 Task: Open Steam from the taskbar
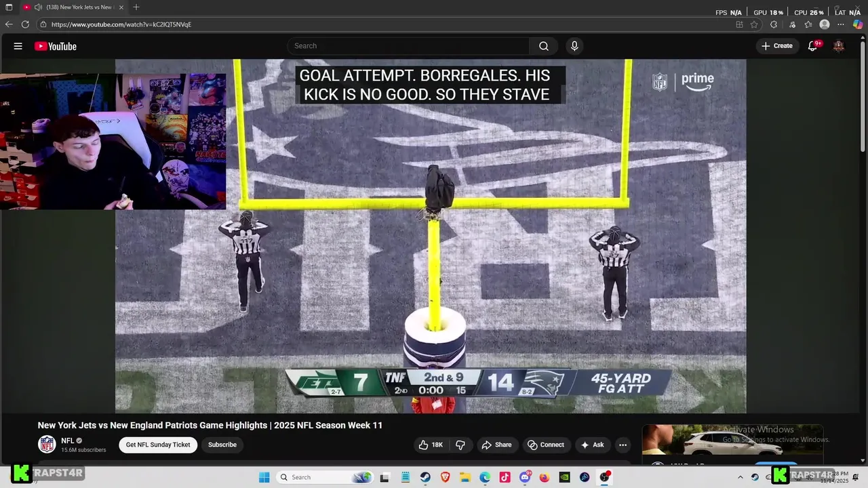(425, 477)
